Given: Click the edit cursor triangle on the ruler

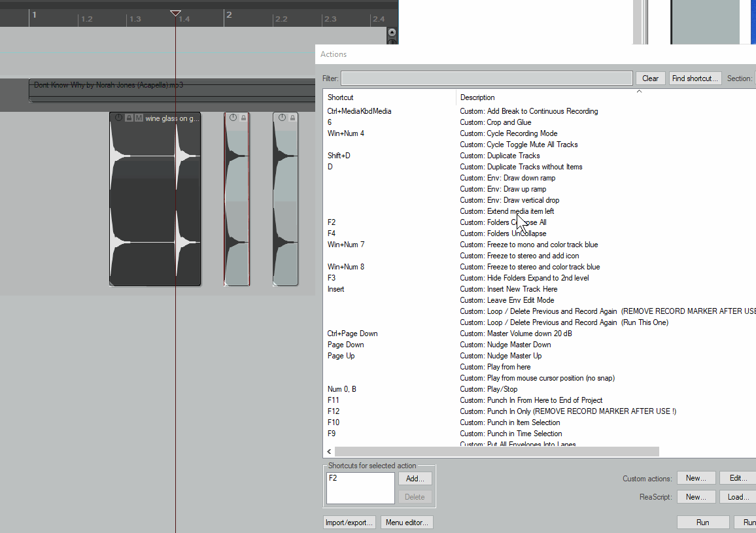Looking at the screenshot, I should 175,13.
